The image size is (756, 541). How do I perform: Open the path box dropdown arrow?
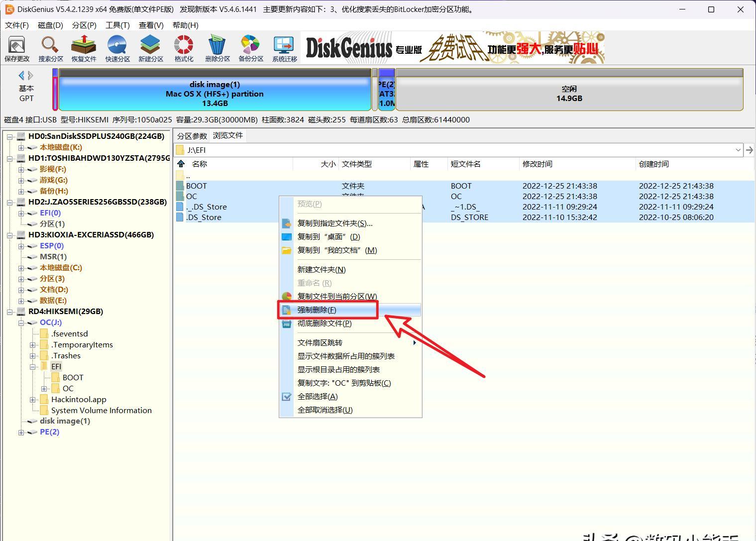(x=738, y=150)
